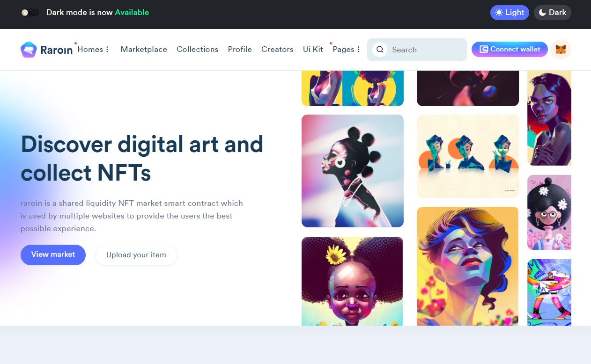Go to the Marketplace page
Image resolution: width=591 pixels, height=364 pixels.
pyautogui.click(x=144, y=49)
